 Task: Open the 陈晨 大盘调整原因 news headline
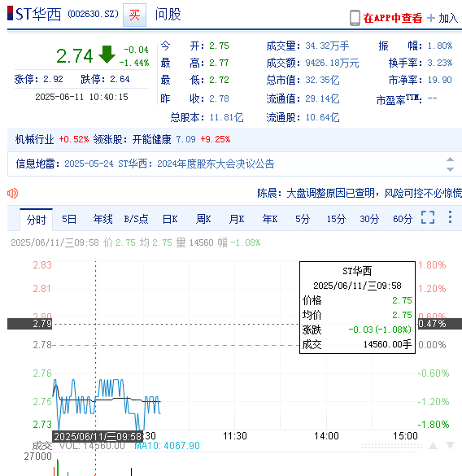[x=360, y=193]
